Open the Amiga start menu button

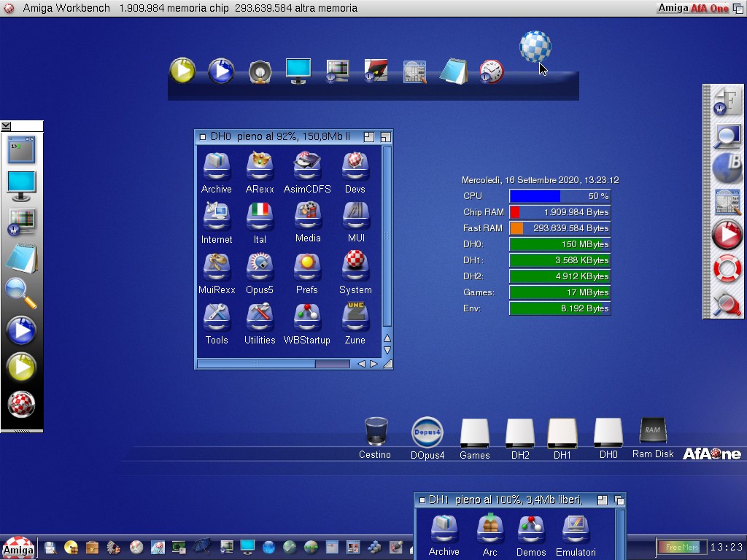(18, 548)
